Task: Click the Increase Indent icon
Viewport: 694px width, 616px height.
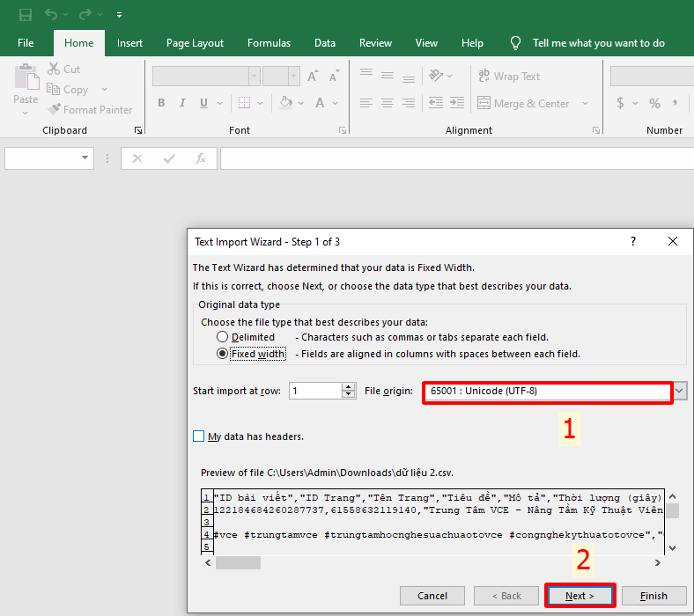Action: 457,103
